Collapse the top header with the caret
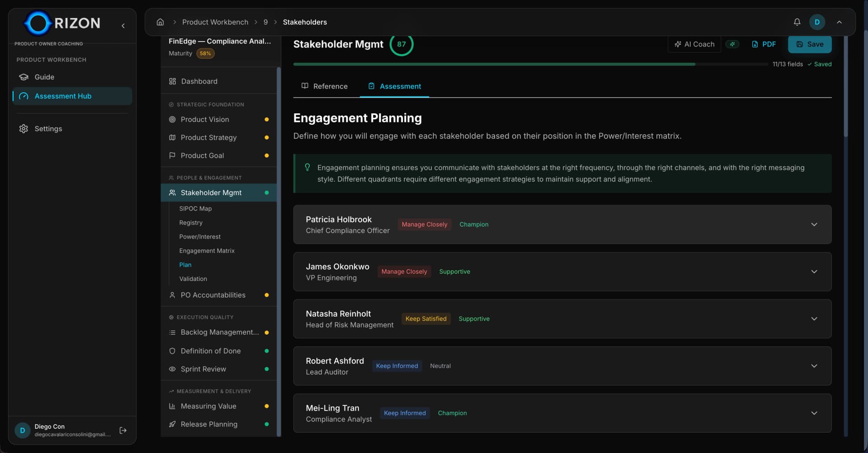The height and width of the screenshot is (453, 868). point(839,22)
